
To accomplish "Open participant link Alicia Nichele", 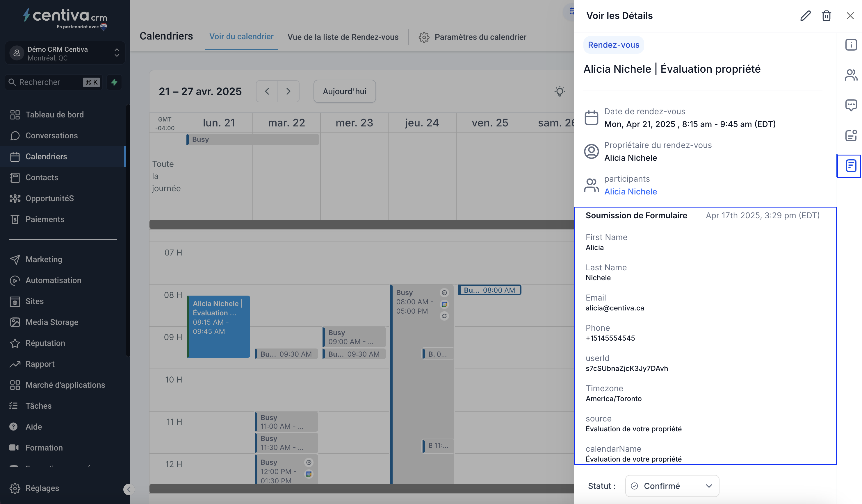I will coord(630,192).
